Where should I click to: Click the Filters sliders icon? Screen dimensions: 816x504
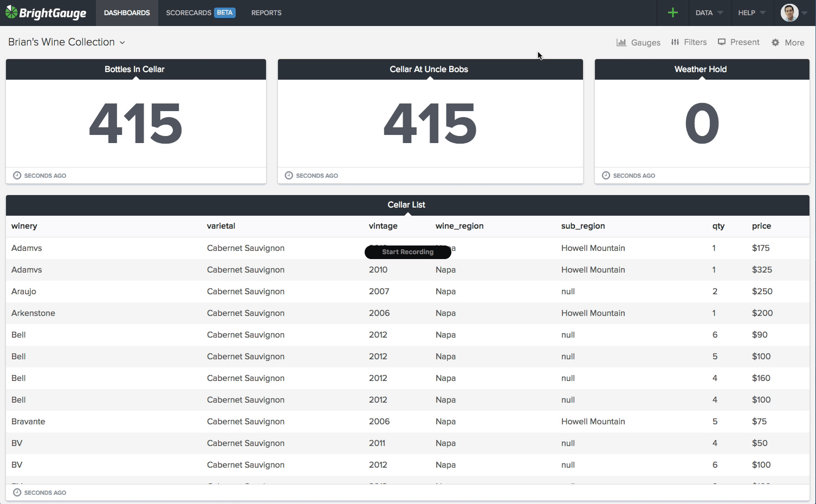point(675,42)
